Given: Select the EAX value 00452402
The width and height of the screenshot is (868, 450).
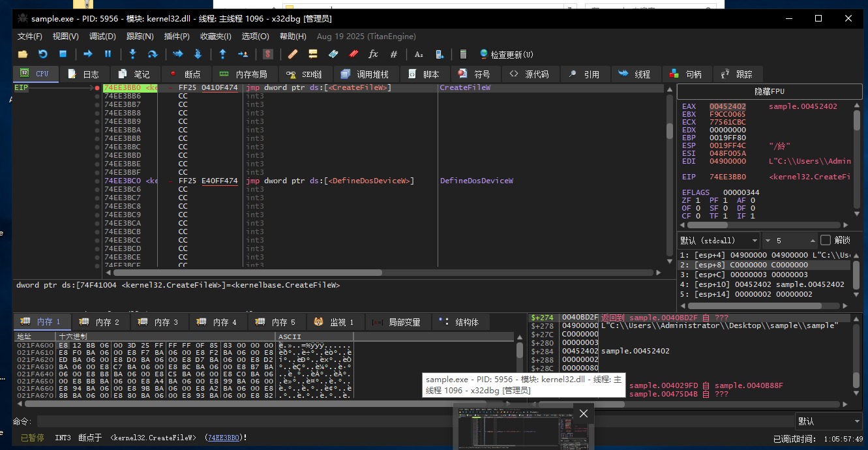Looking at the screenshot, I should pyautogui.click(x=728, y=106).
